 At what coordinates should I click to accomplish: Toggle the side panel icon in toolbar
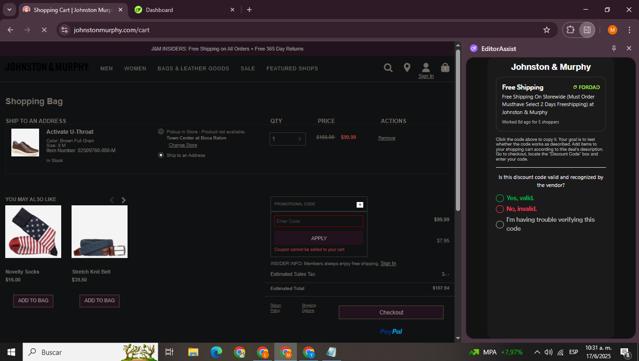click(x=587, y=30)
